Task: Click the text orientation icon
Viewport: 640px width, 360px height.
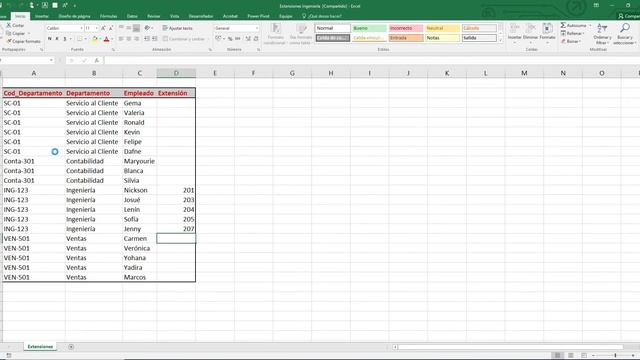Action: click(x=147, y=28)
